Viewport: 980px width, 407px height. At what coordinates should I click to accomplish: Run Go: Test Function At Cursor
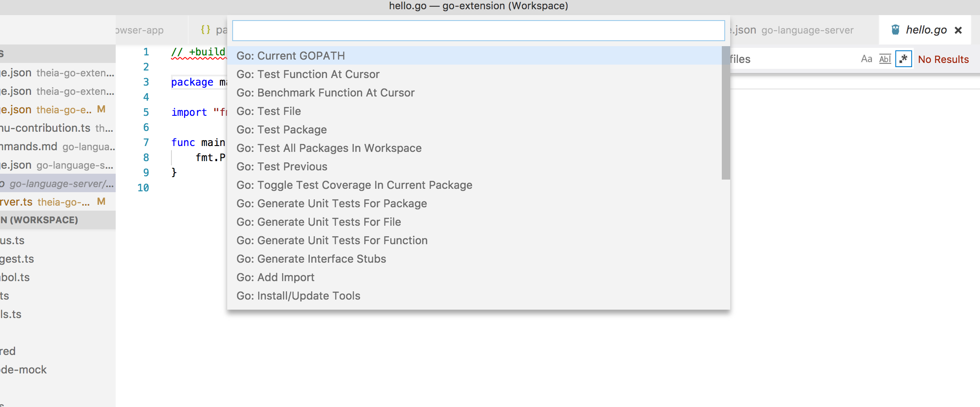click(474, 74)
